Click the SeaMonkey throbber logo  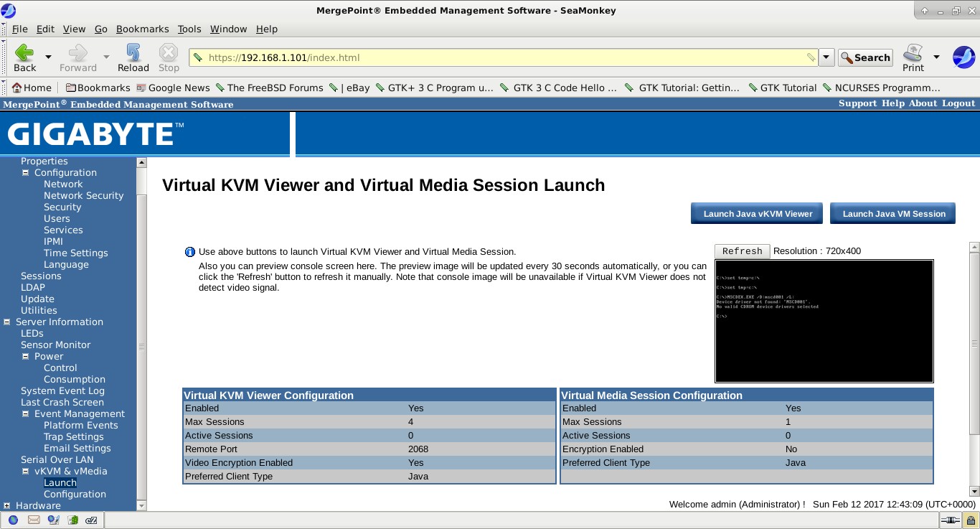tap(963, 57)
